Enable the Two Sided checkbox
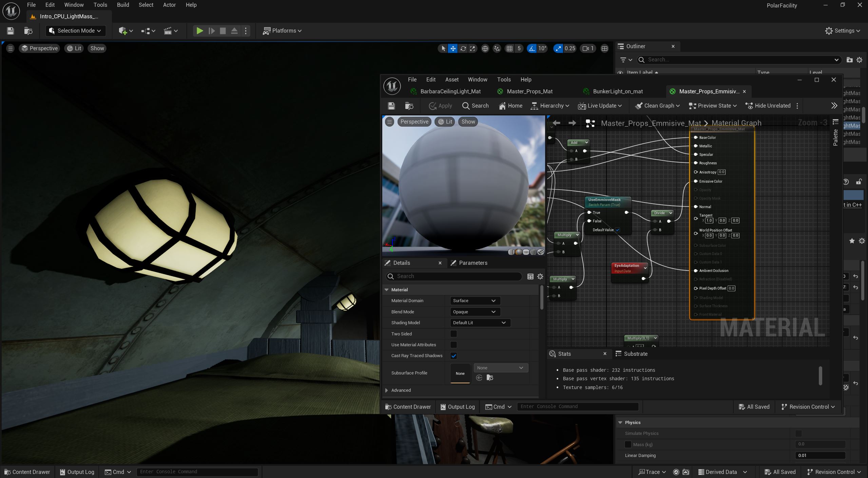Viewport: 868px width, 478px height. pos(454,334)
